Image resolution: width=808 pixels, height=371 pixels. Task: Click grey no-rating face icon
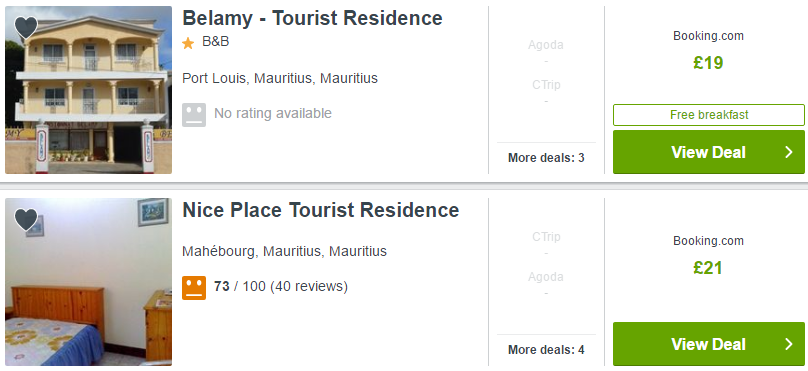(x=194, y=114)
